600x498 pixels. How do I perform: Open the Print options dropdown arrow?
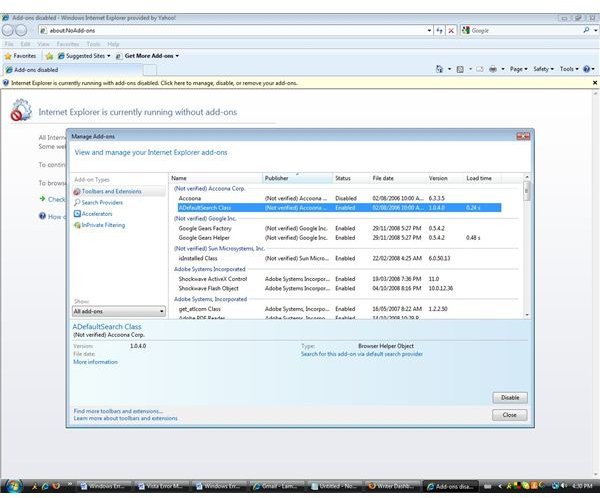(x=502, y=69)
